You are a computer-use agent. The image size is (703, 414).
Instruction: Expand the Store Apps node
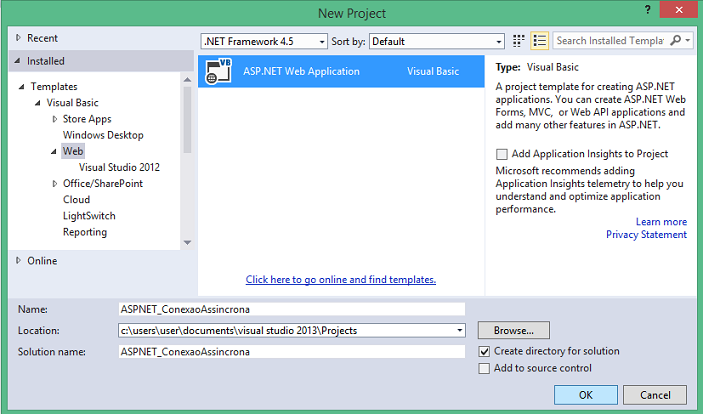55,119
